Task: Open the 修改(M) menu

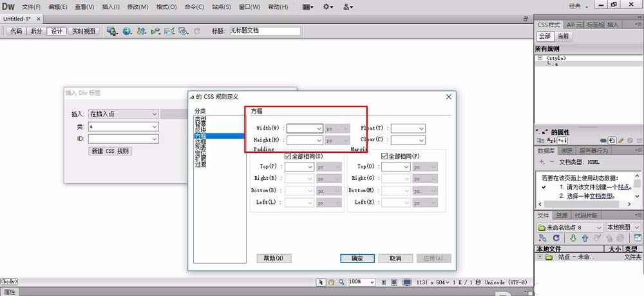Action: coord(137,7)
